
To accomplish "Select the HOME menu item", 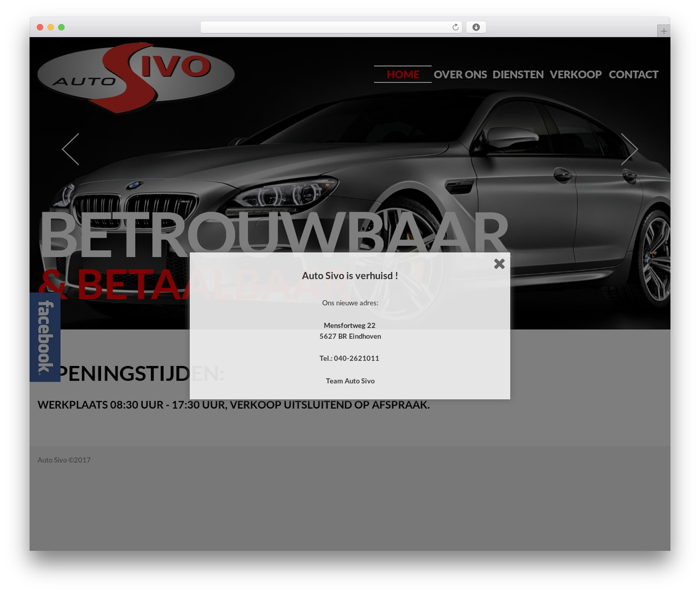I will (x=403, y=74).
